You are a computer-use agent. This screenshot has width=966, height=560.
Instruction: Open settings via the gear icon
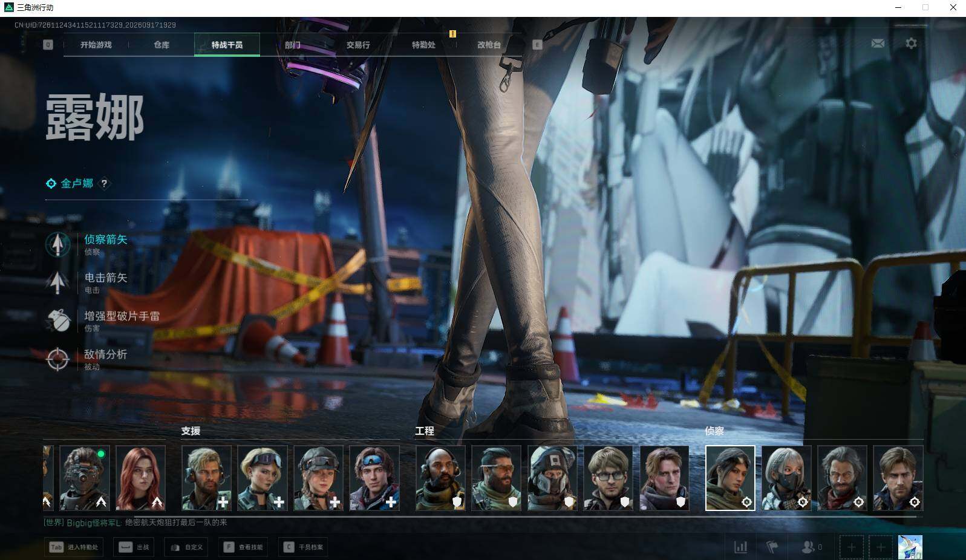click(911, 44)
